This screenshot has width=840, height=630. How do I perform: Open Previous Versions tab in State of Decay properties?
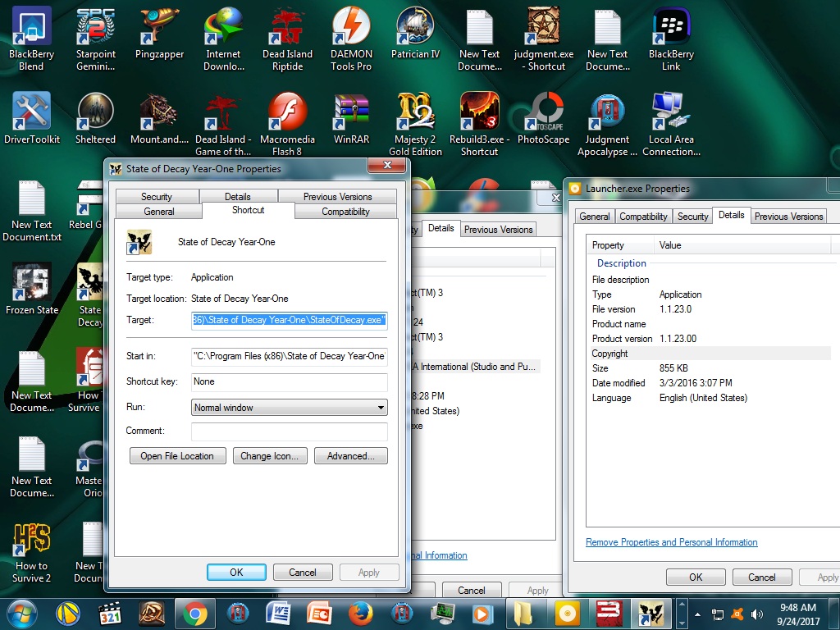pyautogui.click(x=337, y=197)
